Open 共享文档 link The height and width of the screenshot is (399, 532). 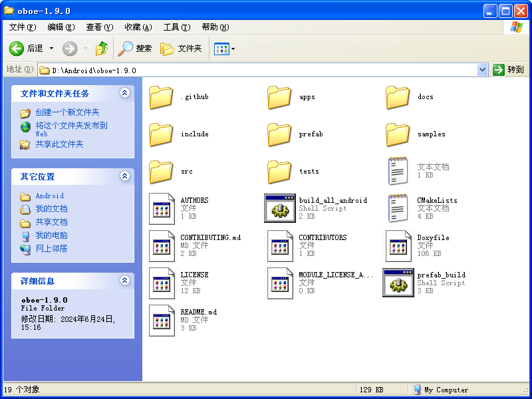[52, 222]
